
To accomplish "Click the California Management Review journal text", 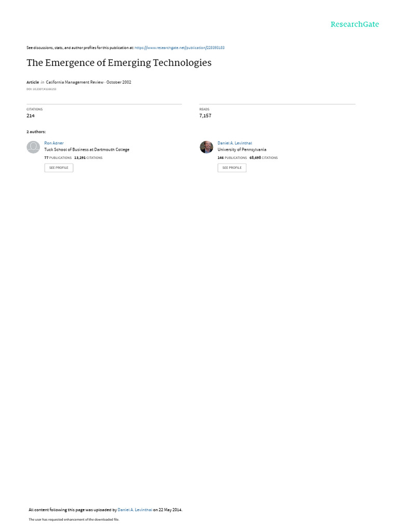I will [75, 82].
